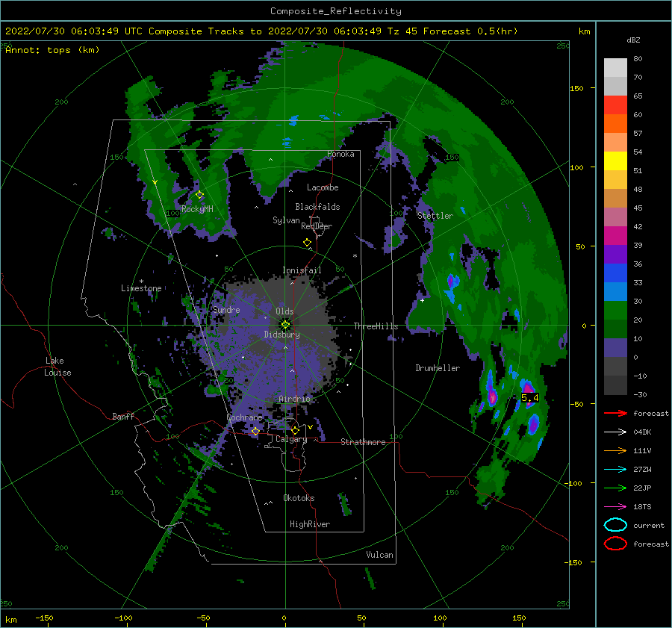Click the Lake Louise label
Screen dimensions: 672x628
tap(57, 367)
